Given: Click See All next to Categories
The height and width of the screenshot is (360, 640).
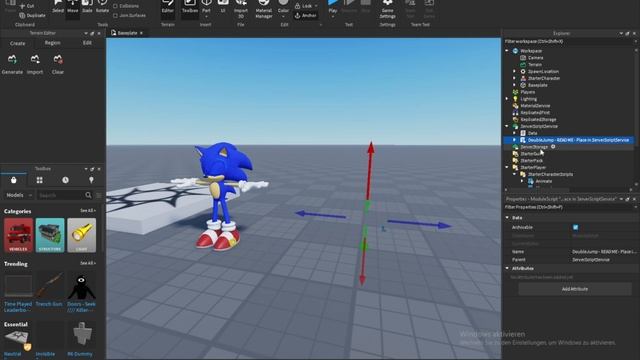Looking at the screenshot, I should click(x=87, y=211).
